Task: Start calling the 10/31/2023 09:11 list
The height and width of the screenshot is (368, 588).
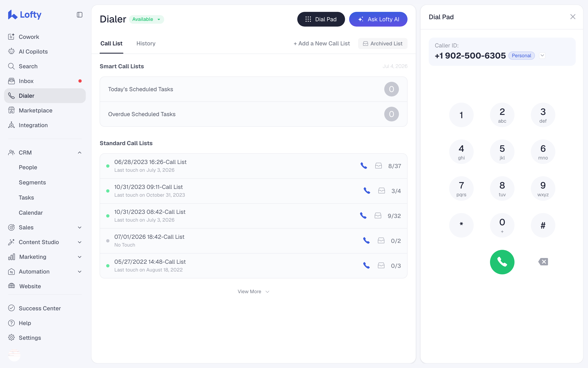Action: [367, 191]
